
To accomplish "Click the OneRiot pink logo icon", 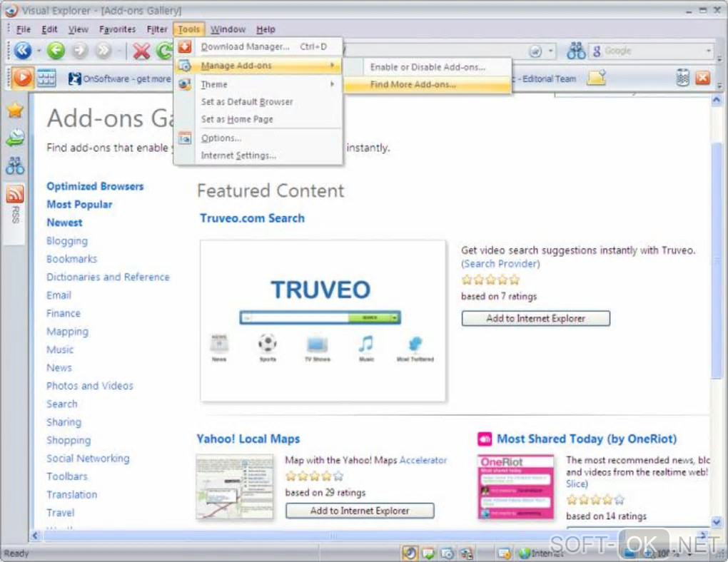I will 485,439.
